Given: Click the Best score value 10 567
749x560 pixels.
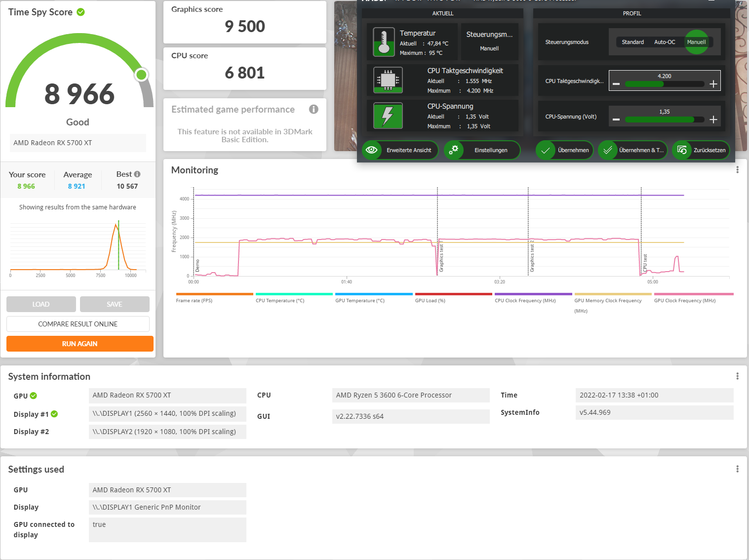Looking at the screenshot, I should (x=127, y=186).
